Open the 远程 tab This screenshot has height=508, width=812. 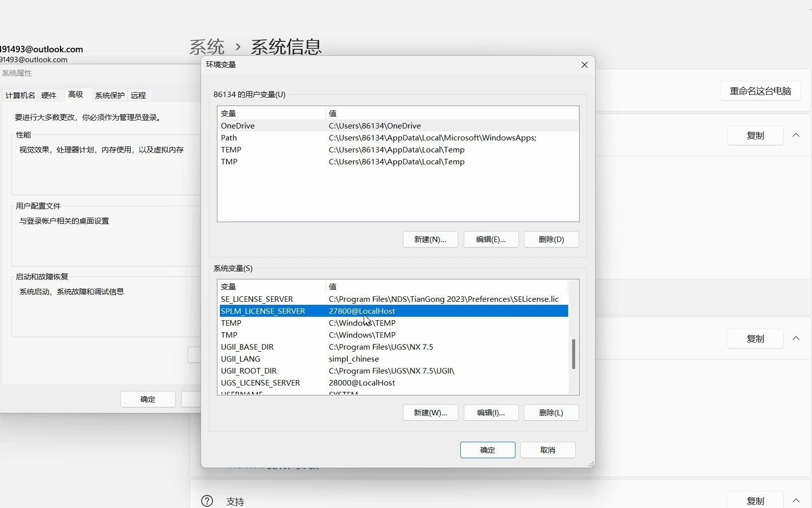[x=138, y=95]
